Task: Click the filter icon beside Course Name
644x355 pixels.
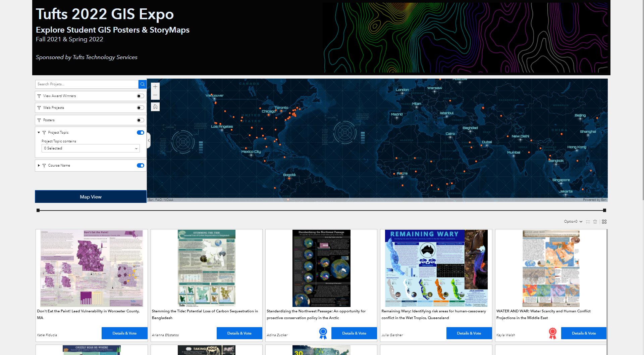Action: click(44, 166)
